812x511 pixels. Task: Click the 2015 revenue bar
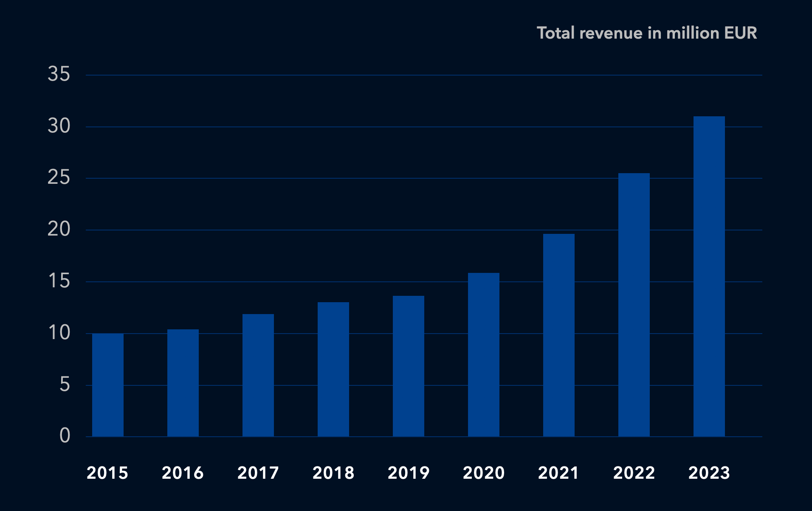click(x=108, y=385)
